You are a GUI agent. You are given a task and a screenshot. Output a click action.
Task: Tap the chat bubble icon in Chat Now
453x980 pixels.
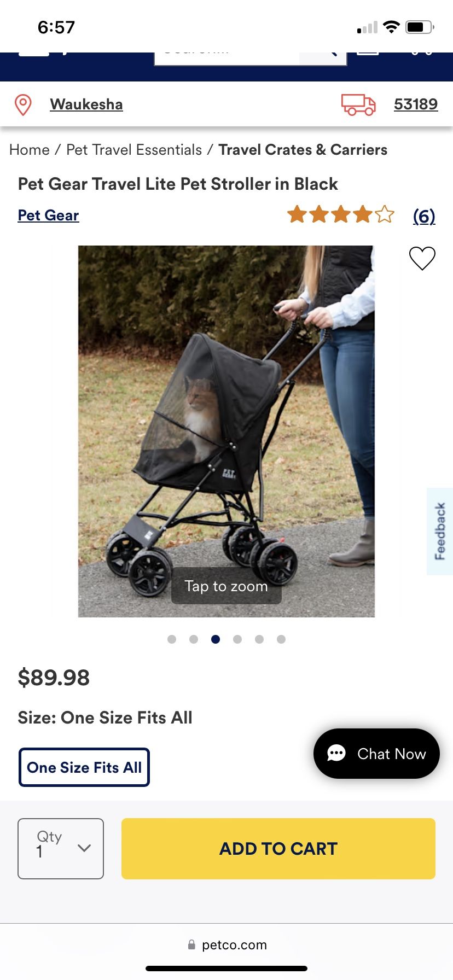tap(336, 754)
